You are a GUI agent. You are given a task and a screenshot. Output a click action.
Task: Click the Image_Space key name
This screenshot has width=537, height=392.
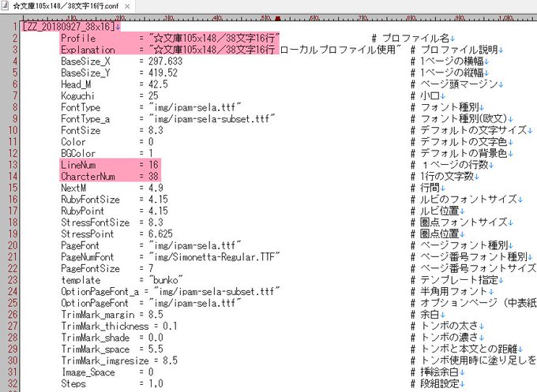[88, 371]
